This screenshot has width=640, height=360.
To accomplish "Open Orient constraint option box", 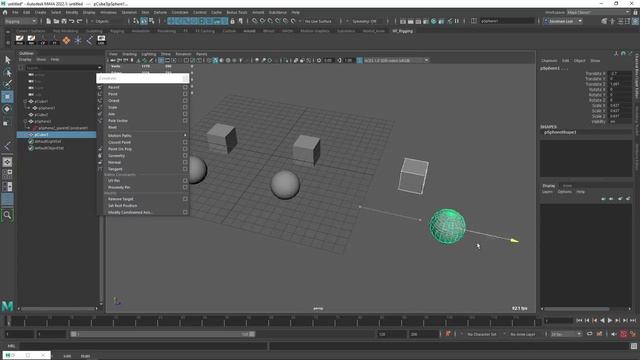I will click(x=185, y=101).
